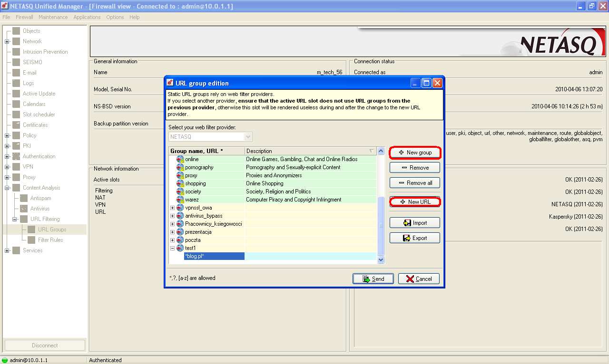
Task: Click the Remove button
Action: (x=415, y=168)
